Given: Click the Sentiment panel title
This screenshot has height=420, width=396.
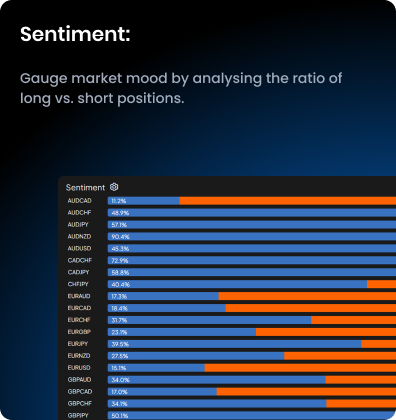Looking at the screenshot, I should [85, 187].
